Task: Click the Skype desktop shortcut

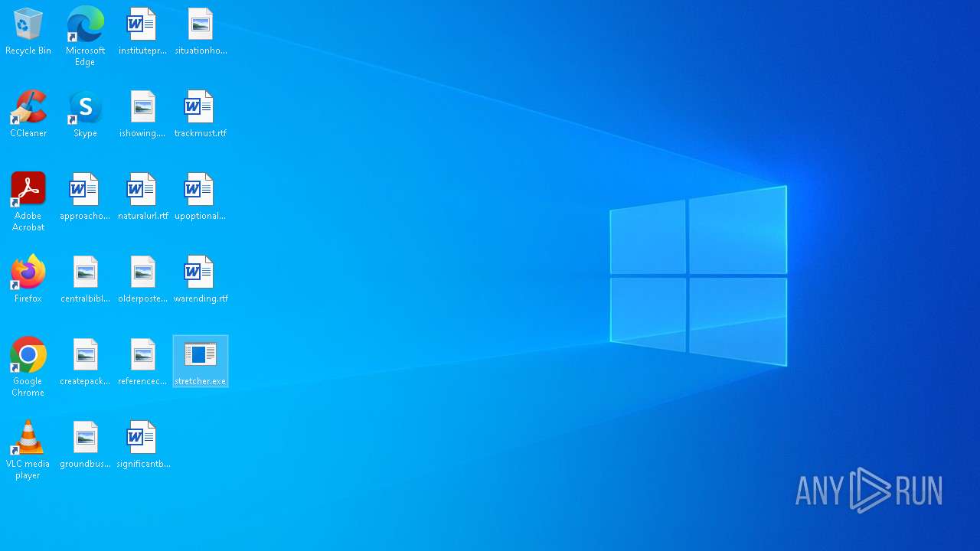Action: coord(85,114)
